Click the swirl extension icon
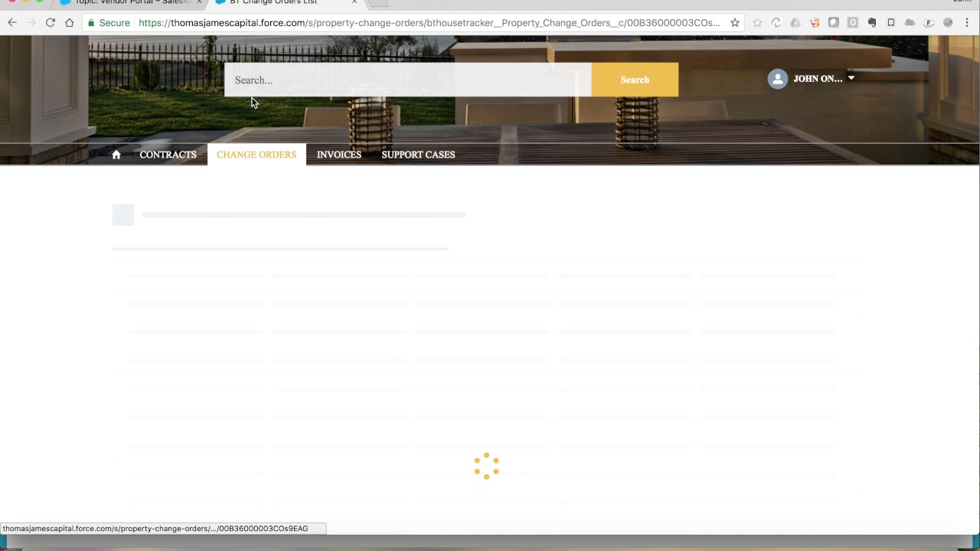 [776, 23]
